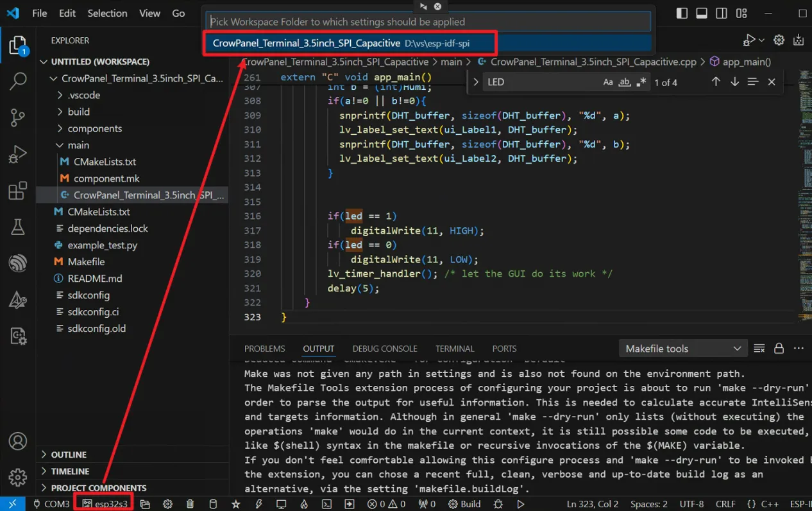
Task: Expand the replace field in find widget
Action: (475, 82)
